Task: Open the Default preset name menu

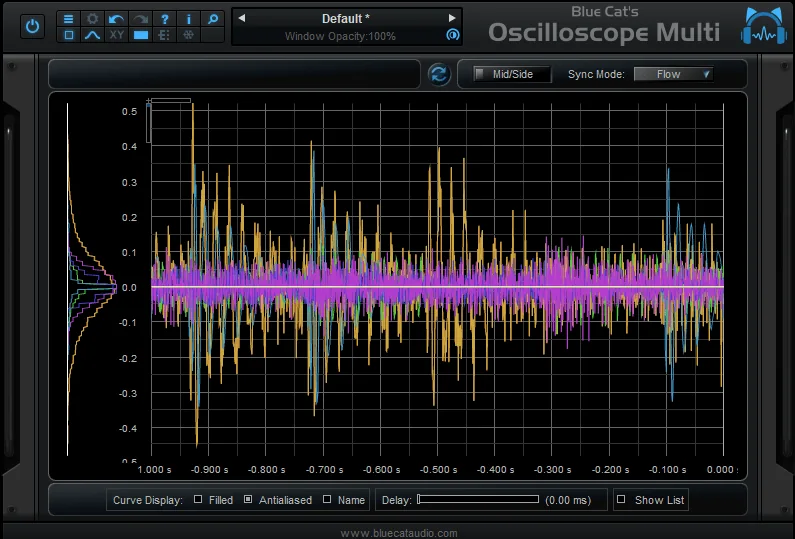Action: point(346,19)
